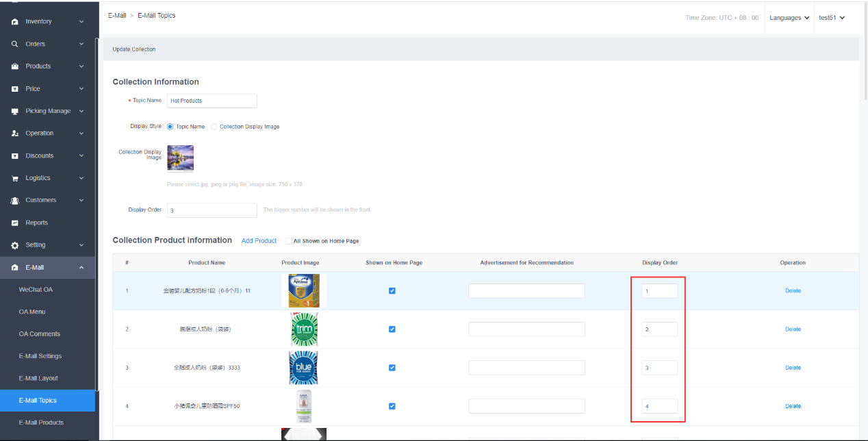This screenshot has width=868, height=441.
Task: Click the Products briefcase icon
Action: click(x=15, y=66)
